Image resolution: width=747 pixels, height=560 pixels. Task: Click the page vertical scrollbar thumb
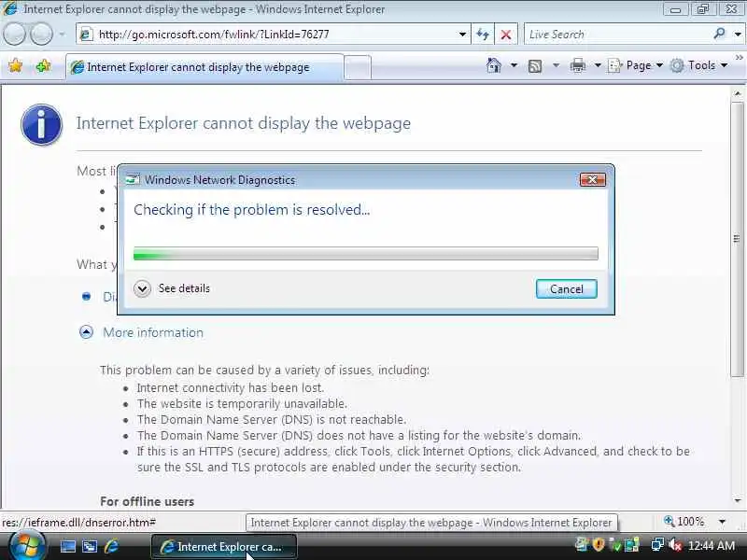737,239
